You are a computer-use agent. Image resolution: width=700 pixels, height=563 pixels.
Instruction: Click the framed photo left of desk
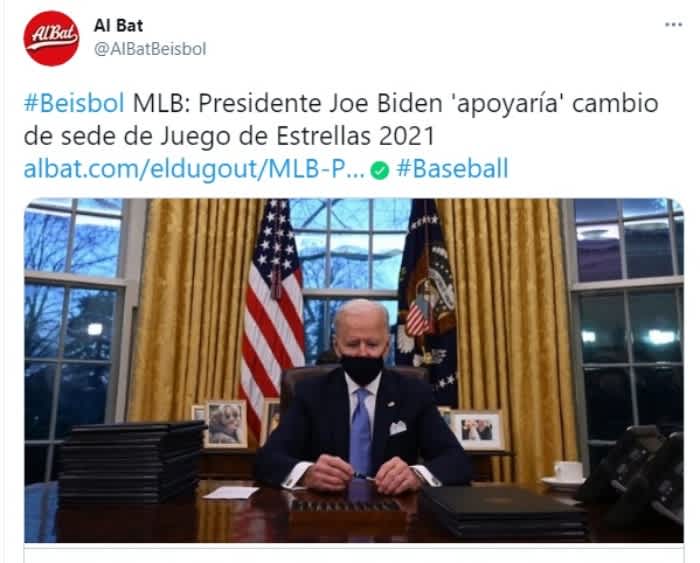tap(226, 424)
